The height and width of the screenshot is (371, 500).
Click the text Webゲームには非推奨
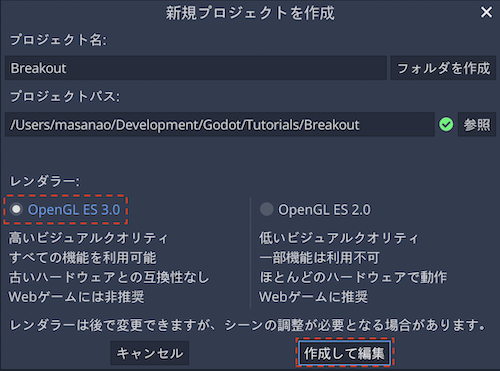(x=77, y=297)
